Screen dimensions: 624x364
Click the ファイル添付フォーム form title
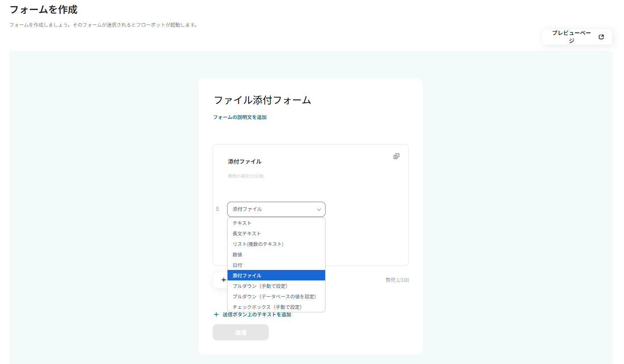coord(262,100)
